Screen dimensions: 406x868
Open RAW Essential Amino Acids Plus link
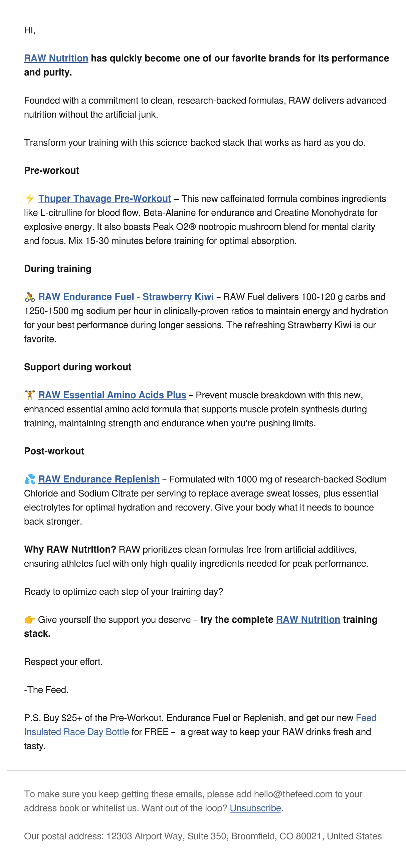tap(112, 395)
